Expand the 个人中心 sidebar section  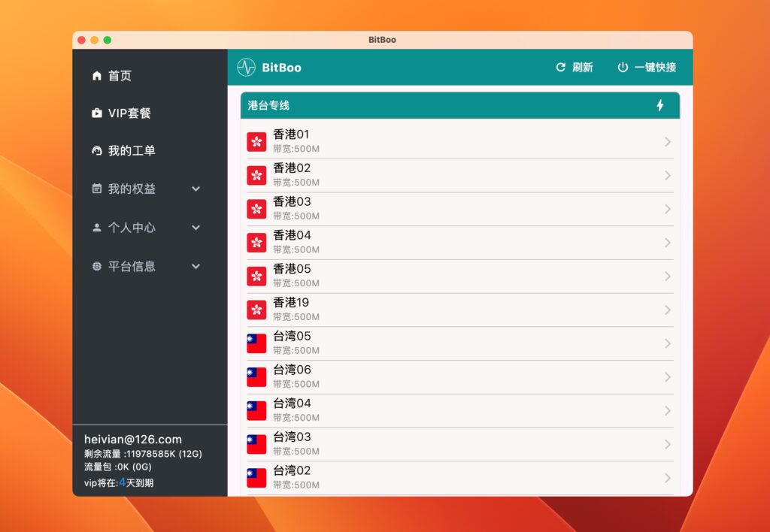click(x=196, y=227)
